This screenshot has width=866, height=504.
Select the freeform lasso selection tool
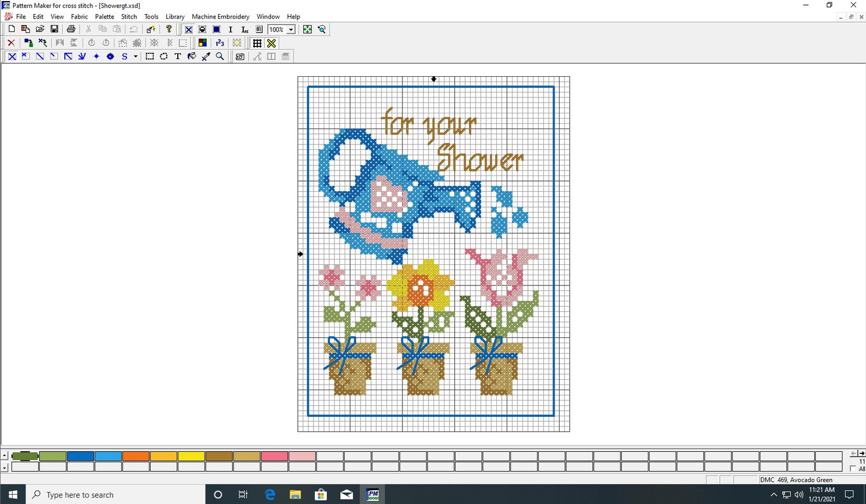point(164,57)
